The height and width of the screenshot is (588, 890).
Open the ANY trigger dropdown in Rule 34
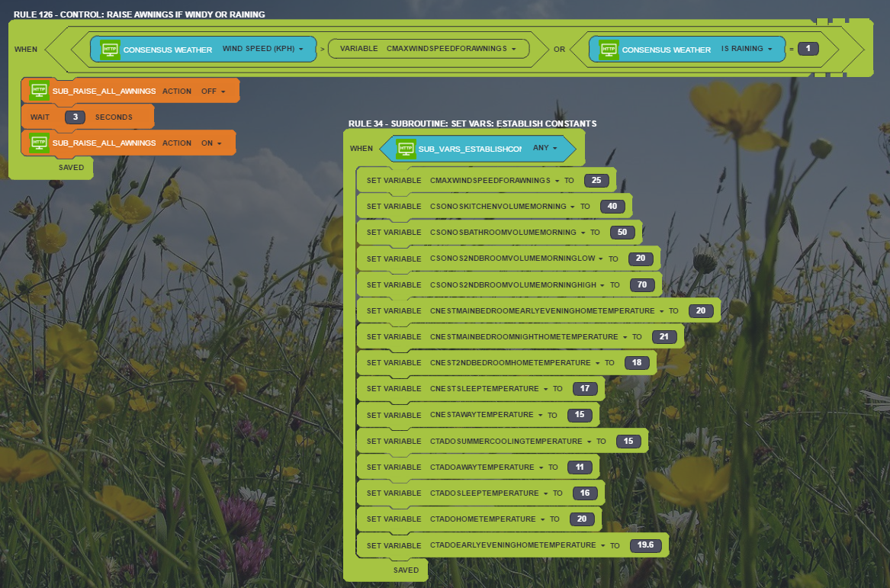point(545,148)
